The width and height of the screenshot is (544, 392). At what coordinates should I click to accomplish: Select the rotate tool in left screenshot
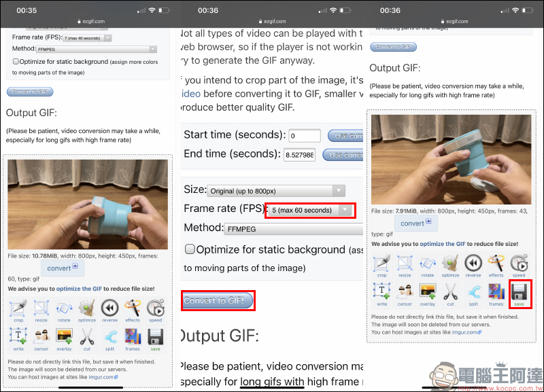64,310
